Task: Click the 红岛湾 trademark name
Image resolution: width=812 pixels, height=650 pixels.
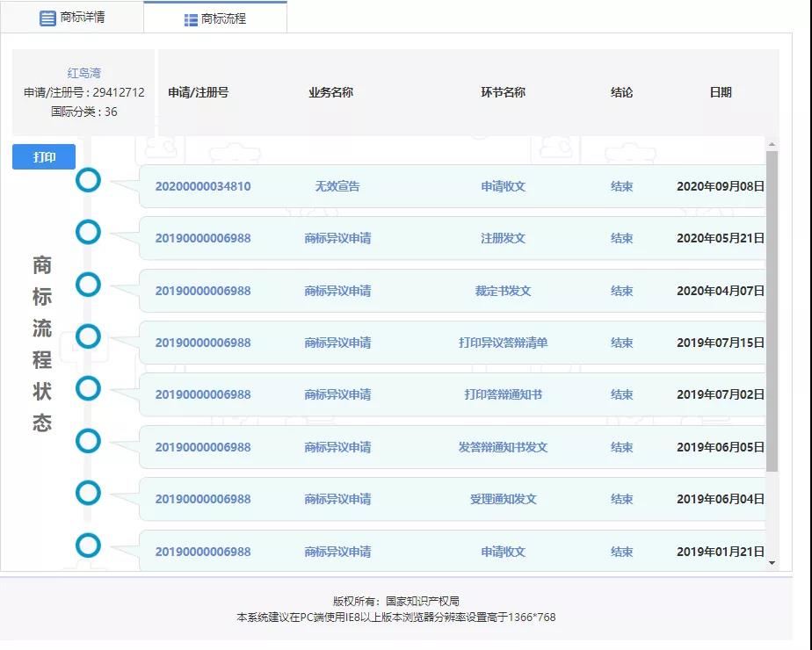Action: coord(84,73)
